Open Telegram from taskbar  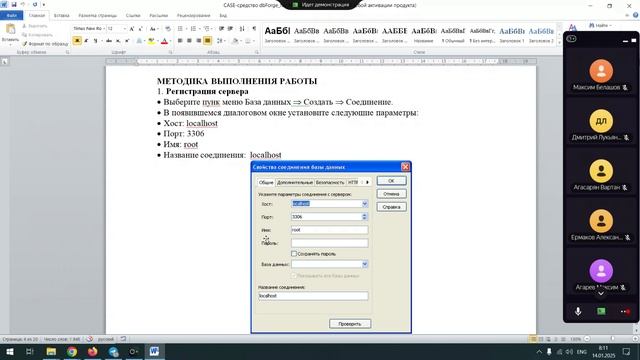click(113, 351)
